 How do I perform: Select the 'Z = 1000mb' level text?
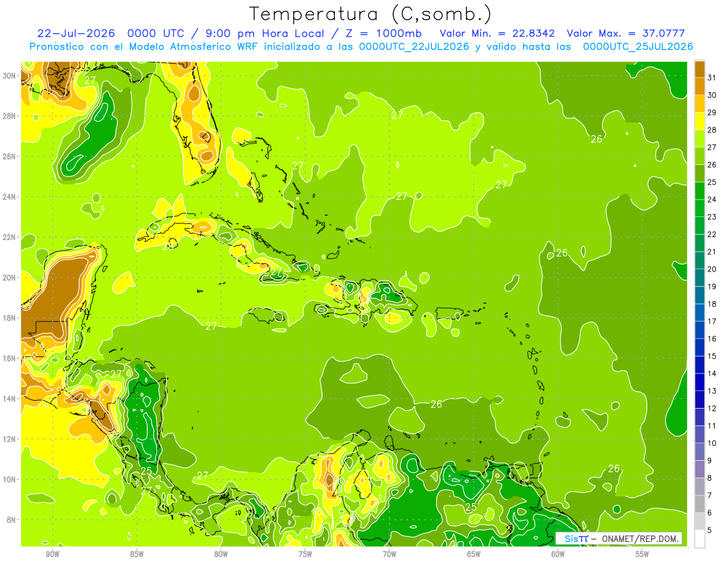tap(383, 33)
